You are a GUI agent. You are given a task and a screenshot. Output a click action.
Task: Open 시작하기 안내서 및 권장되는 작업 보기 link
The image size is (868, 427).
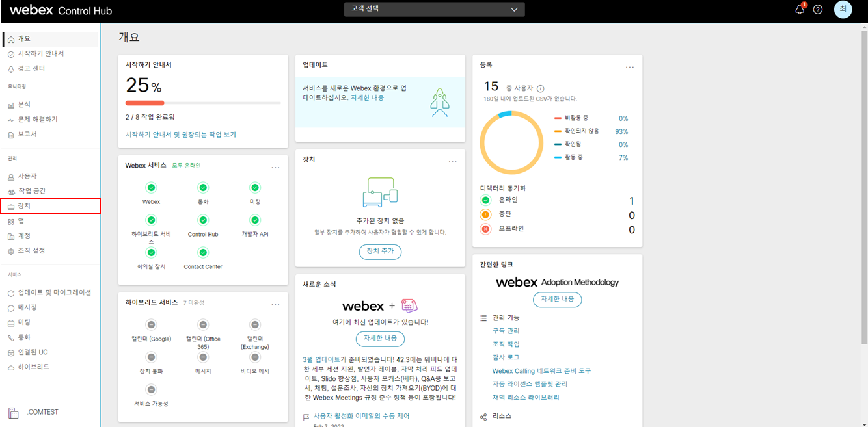[181, 135]
